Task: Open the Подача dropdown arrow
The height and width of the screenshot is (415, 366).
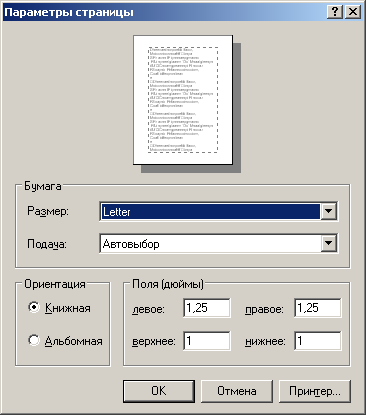Action: (328, 243)
